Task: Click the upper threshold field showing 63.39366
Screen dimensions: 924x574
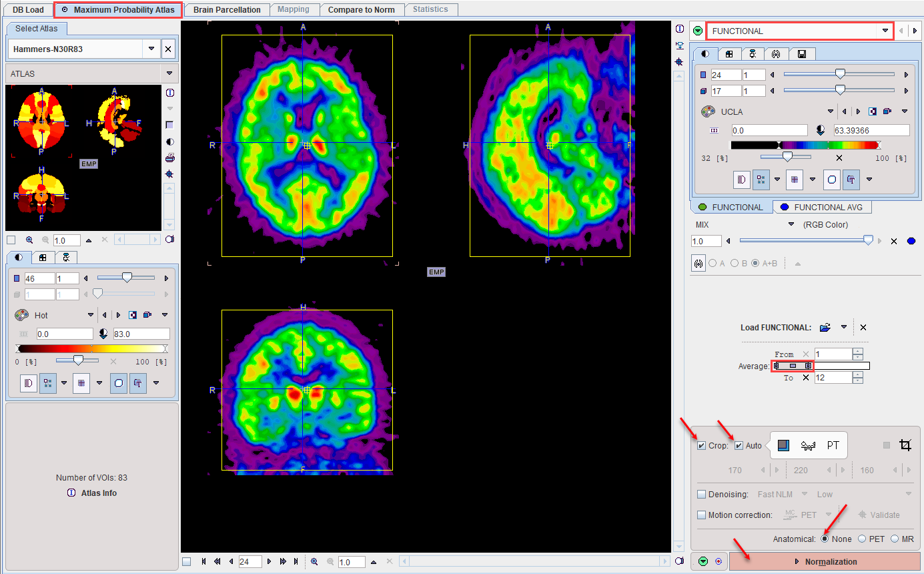Action: point(871,130)
